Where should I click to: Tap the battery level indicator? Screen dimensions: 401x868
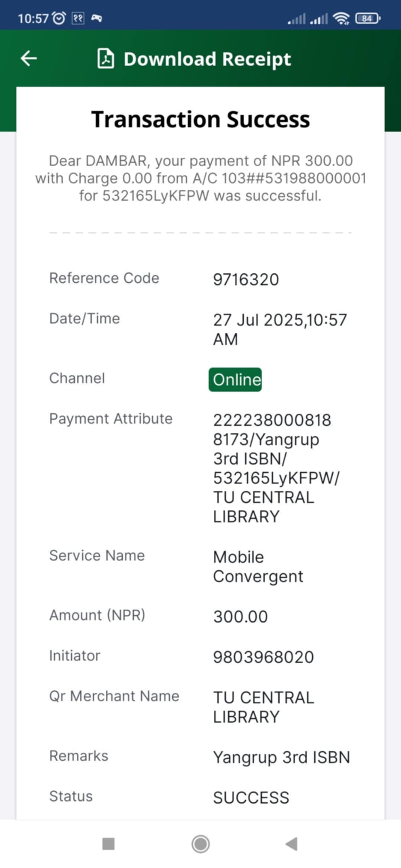[x=367, y=18]
